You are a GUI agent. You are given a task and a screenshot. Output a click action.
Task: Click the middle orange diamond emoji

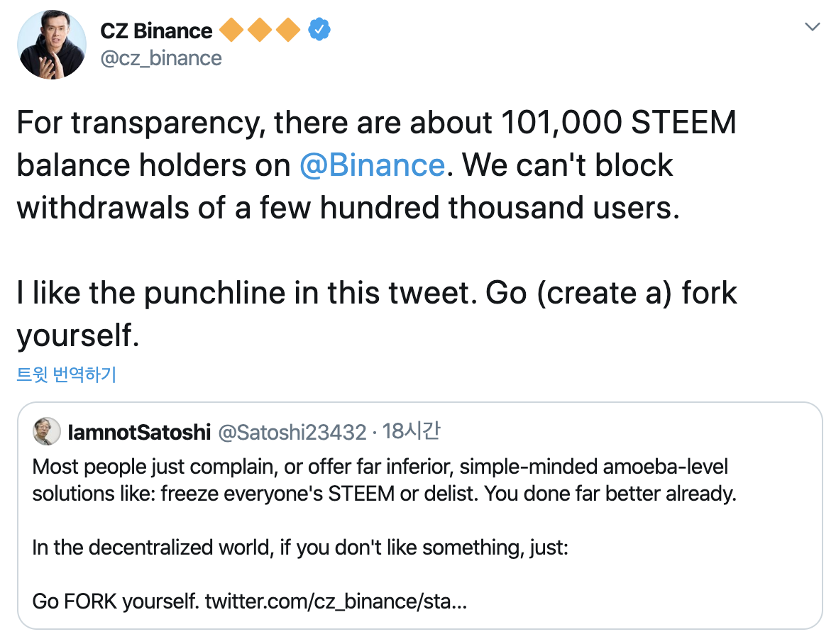260,30
